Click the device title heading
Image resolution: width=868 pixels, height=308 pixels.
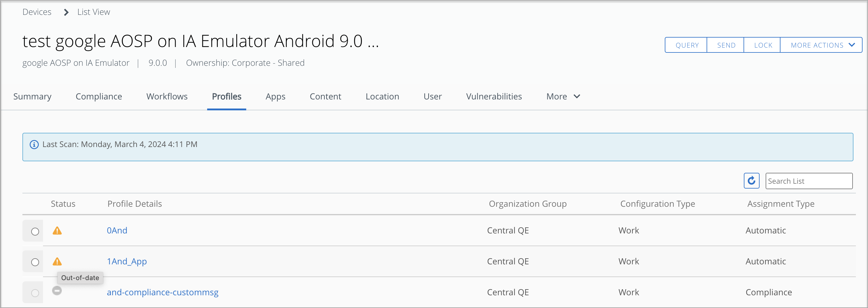point(200,41)
